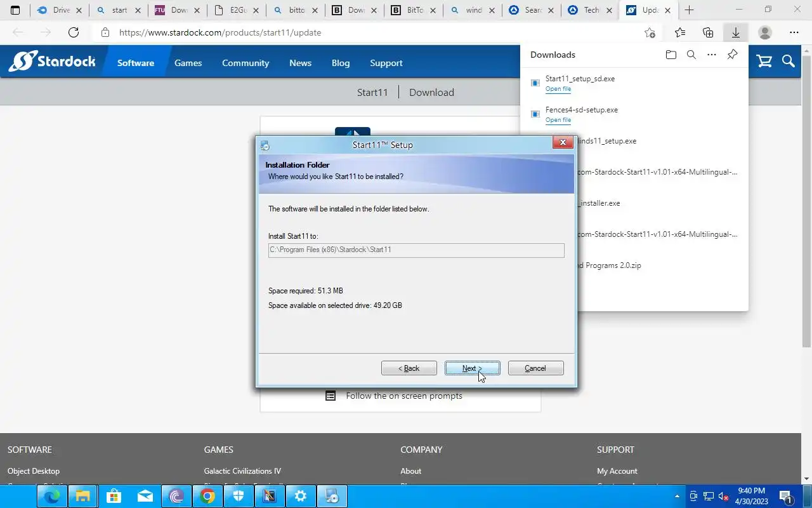Image resolution: width=812 pixels, height=508 pixels.
Task: Open Microsoft Edge from the taskbar
Action: tap(51, 497)
